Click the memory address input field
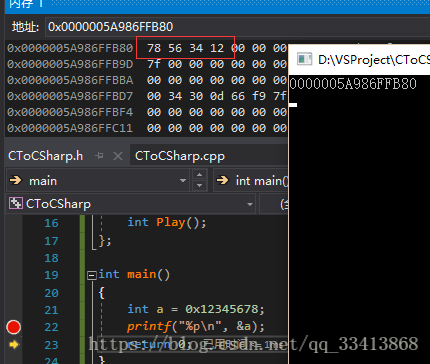 click(x=237, y=27)
